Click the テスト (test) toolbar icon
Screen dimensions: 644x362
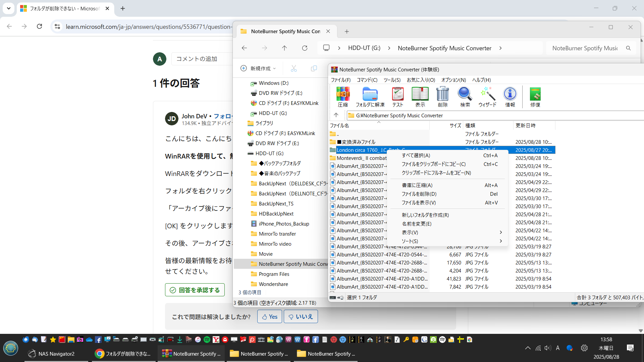point(398,97)
